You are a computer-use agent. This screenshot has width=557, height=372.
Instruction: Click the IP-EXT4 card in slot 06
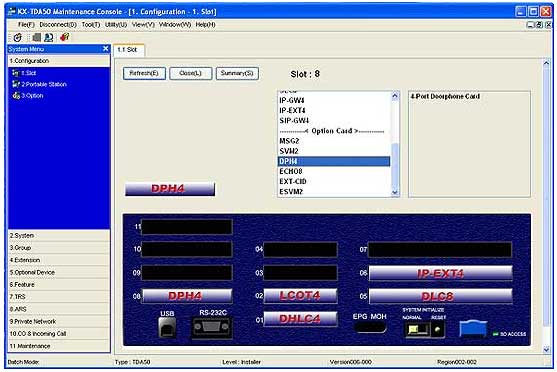pyautogui.click(x=440, y=273)
